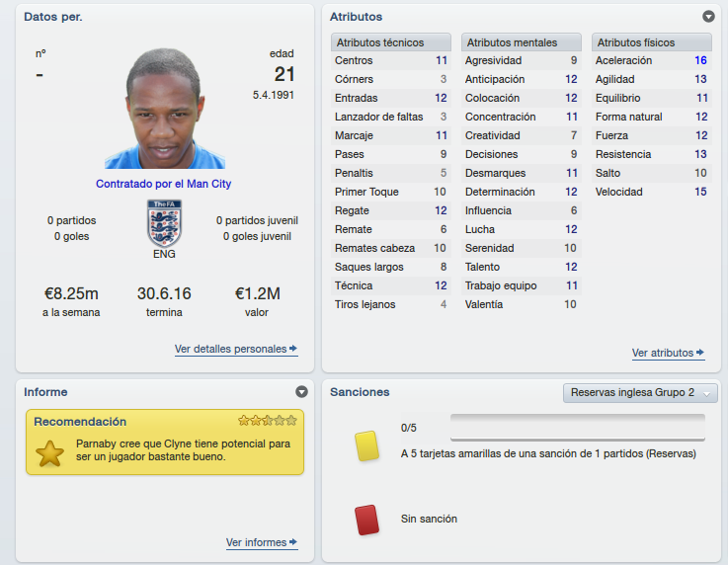Click the player portrait photo

tap(165, 109)
